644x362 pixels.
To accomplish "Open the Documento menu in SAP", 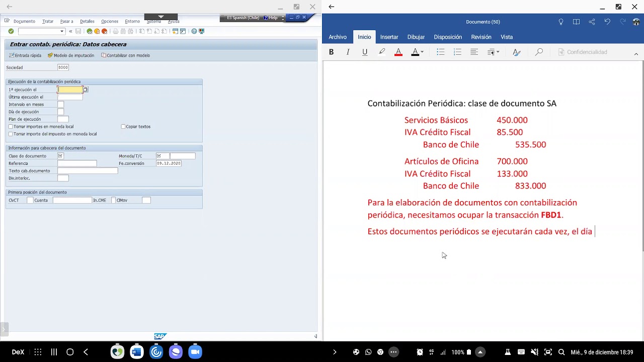I will click(x=24, y=21).
